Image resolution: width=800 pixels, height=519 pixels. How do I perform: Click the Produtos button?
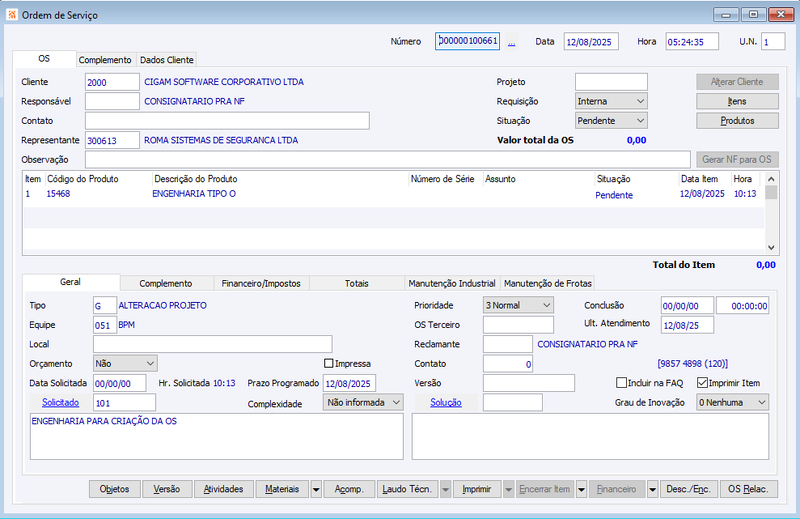tap(737, 121)
